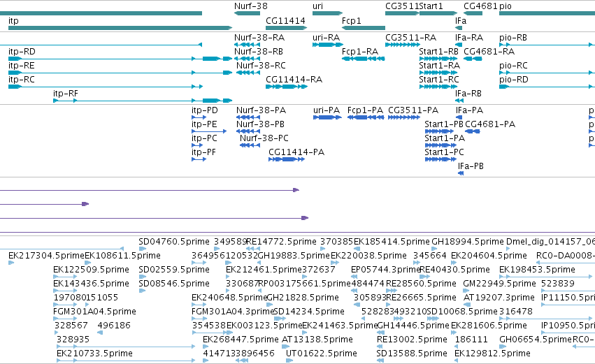
Task: Click EST EK108611.5prime label
Action: point(122,256)
